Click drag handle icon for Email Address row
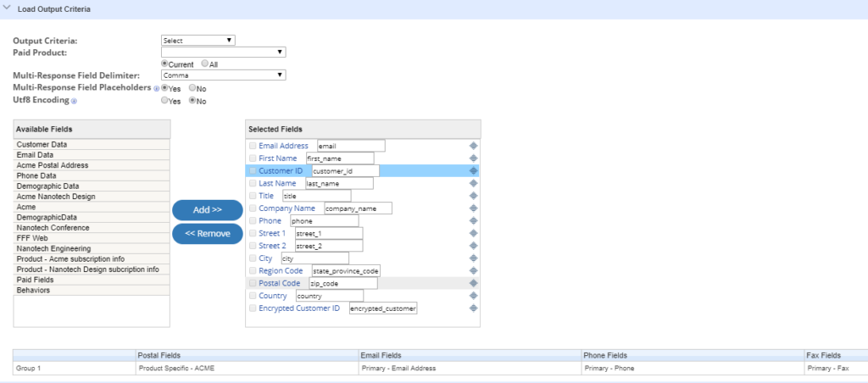The height and width of the screenshot is (383, 868). coord(474,146)
